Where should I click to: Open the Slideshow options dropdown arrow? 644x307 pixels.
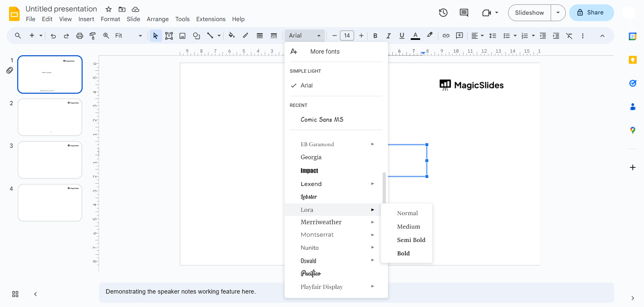click(x=558, y=13)
